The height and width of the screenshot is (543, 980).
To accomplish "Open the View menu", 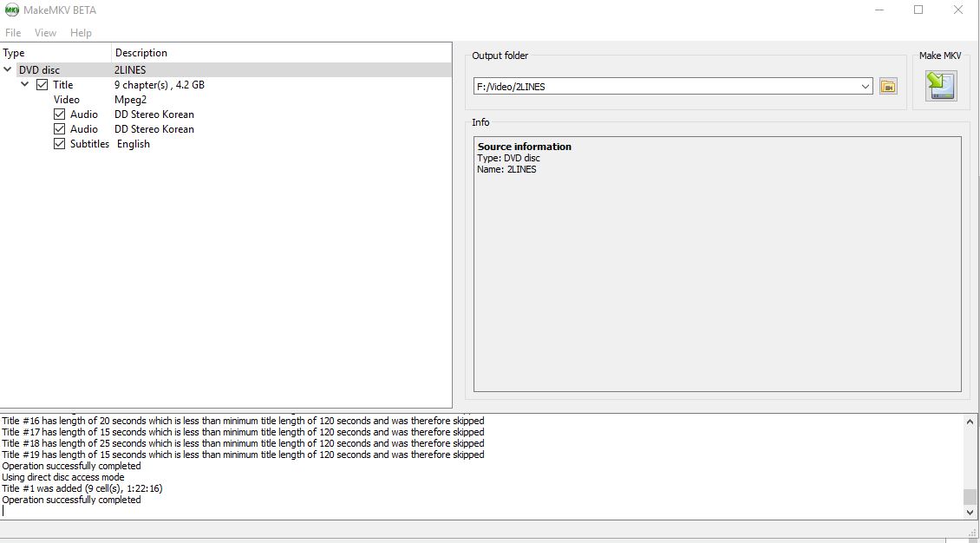I will tap(45, 32).
